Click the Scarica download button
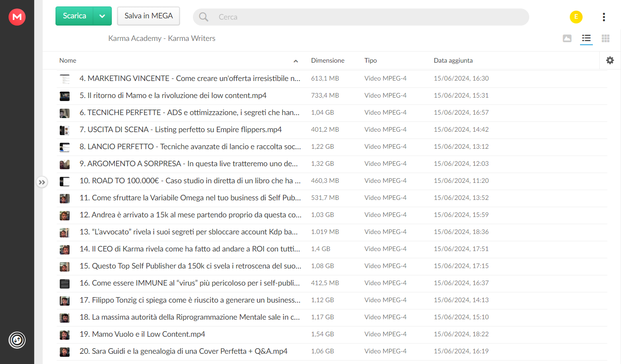This screenshot has width=621, height=364. 75,16
